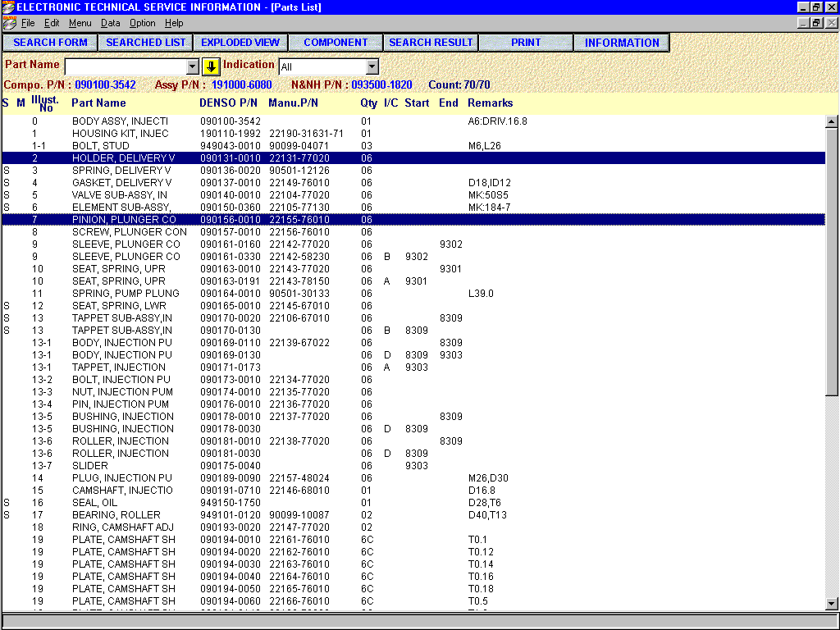The image size is (840, 630).
Task: Select the BODY ASSY, INJECTI row
Action: pyautogui.click(x=413, y=121)
